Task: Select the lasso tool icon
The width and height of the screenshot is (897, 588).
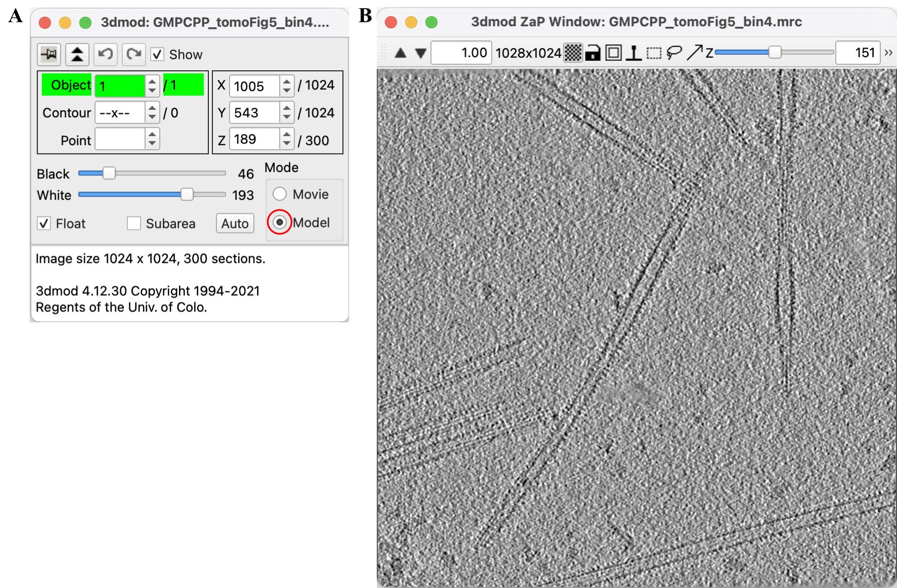Action: (x=674, y=53)
